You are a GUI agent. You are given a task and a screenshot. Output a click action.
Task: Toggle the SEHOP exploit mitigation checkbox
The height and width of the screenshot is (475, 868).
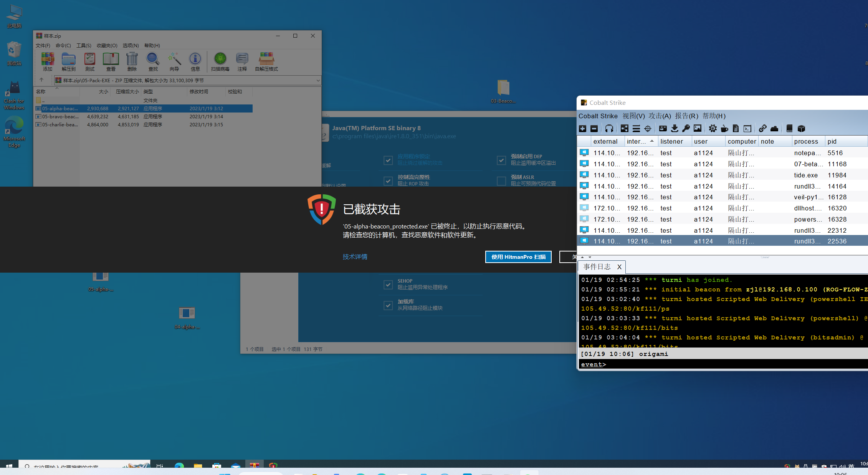[388, 284]
